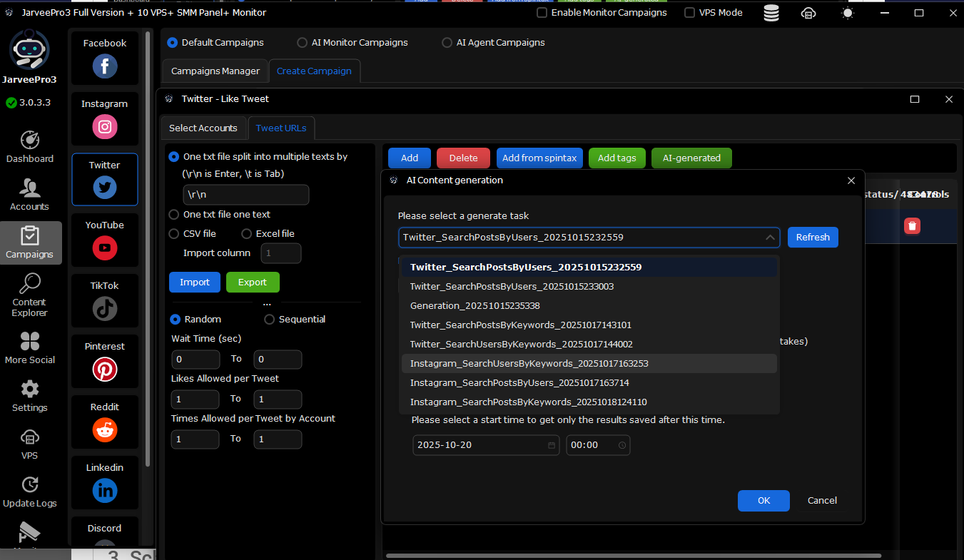Click the green Export button
Image resolution: width=964 pixels, height=560 pixels.
point(253,282)
